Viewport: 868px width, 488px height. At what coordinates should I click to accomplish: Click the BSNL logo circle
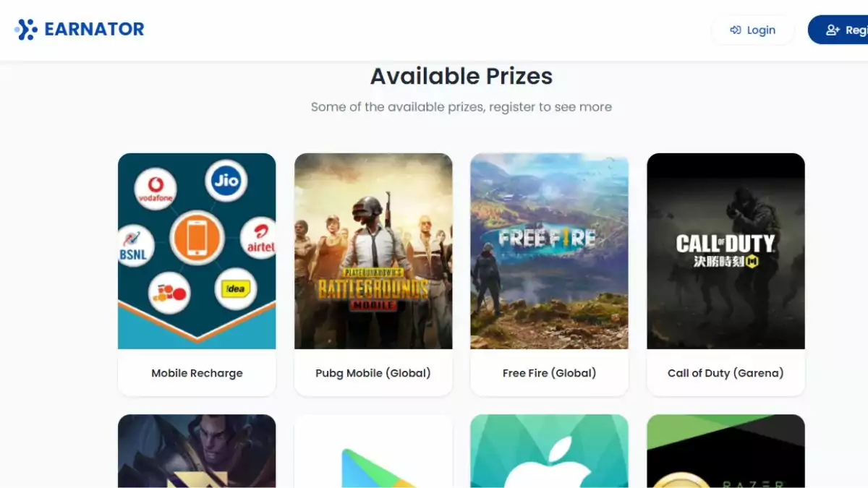pyautogui.click(x=135, y=246)
